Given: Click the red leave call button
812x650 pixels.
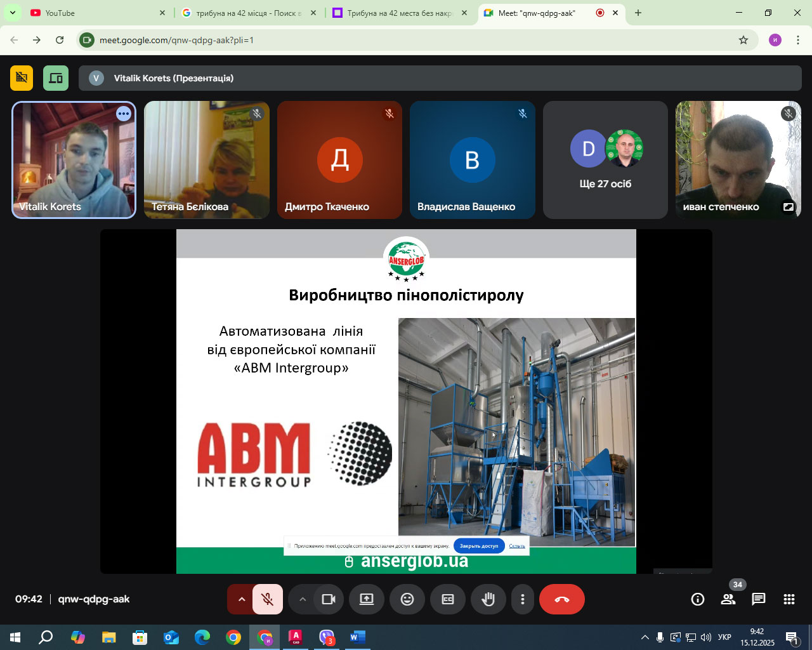Looking at the screenshot, I should click(x=561, y=599).
